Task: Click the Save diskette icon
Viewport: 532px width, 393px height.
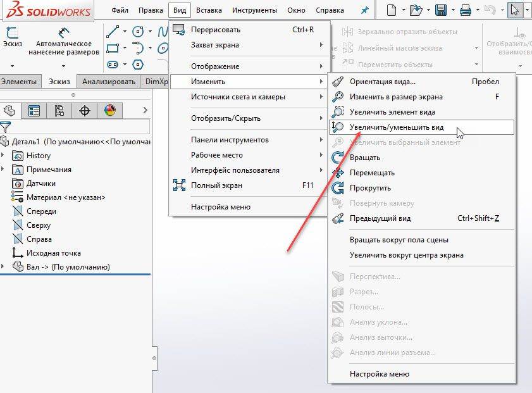Action: (441, 10)
